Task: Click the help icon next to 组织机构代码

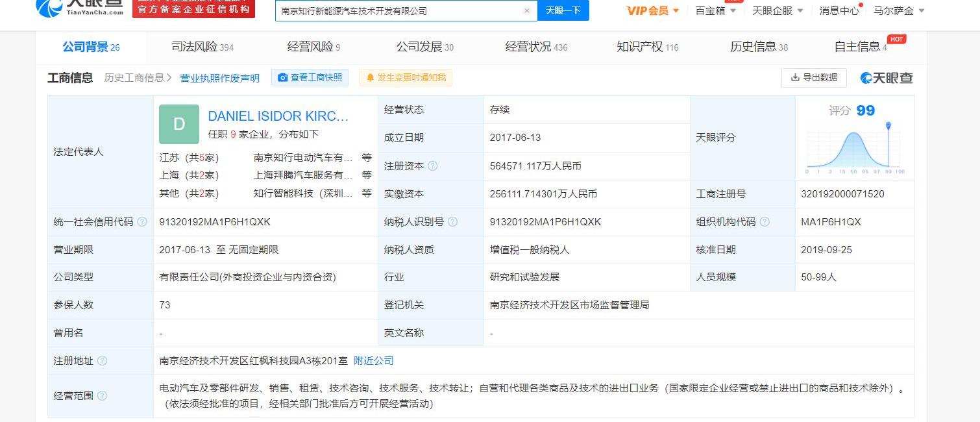Action: point(765,222)
